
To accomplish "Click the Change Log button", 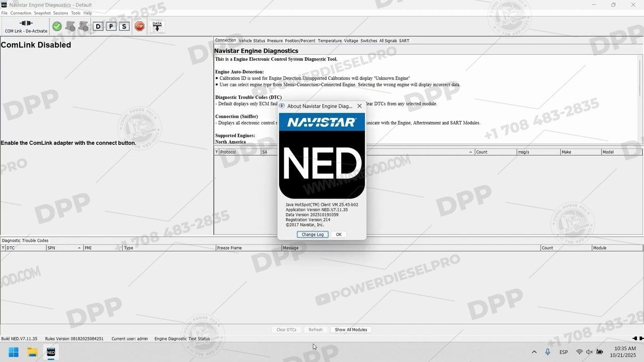I will pyautogui.click(x=312, y=234).
